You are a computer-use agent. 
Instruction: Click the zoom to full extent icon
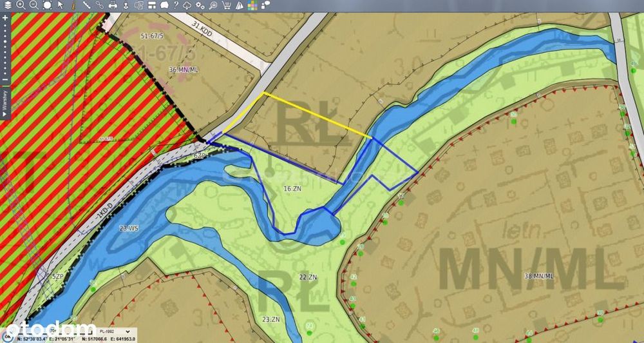point(47,5)
